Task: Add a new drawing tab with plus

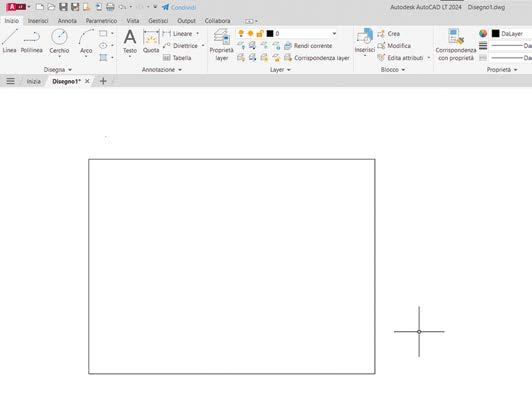Action: coord(103,81)
